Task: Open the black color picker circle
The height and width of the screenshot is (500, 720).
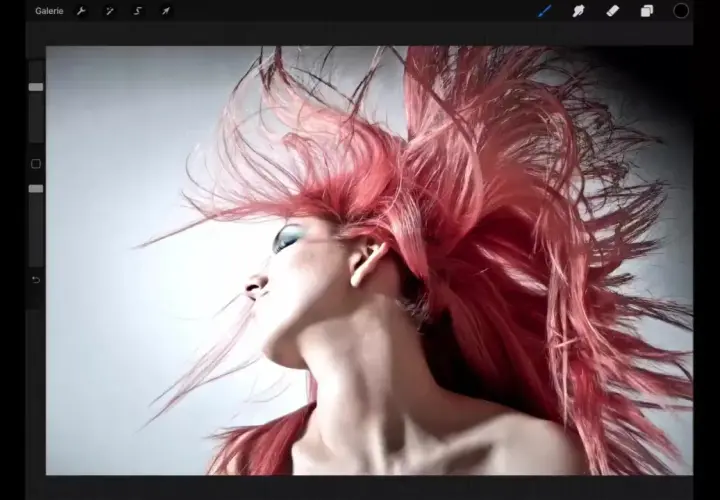Action: point(681,11)
